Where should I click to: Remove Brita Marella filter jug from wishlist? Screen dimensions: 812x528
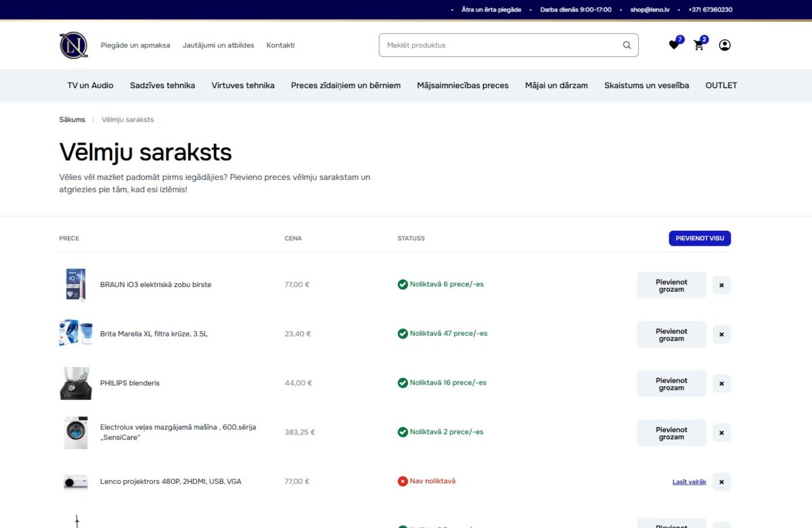(721, 334)
